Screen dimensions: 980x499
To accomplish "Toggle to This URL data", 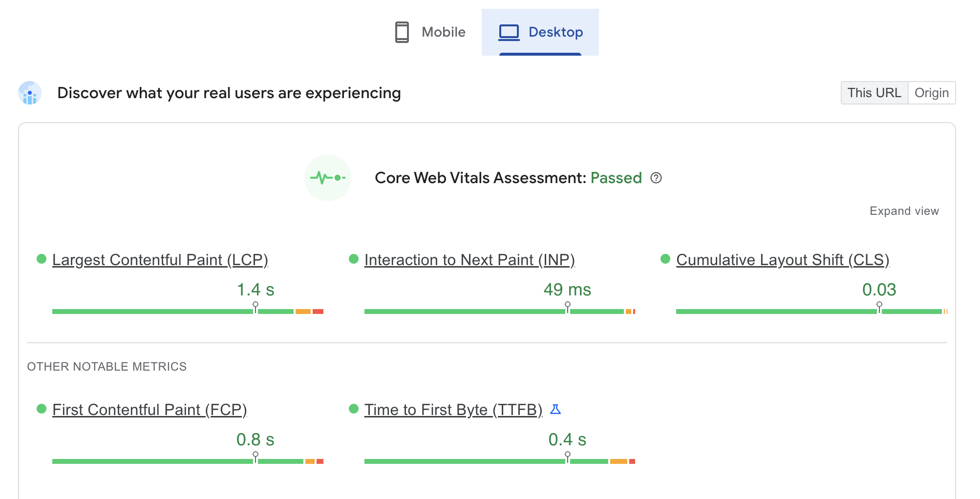I will [874, 93].
